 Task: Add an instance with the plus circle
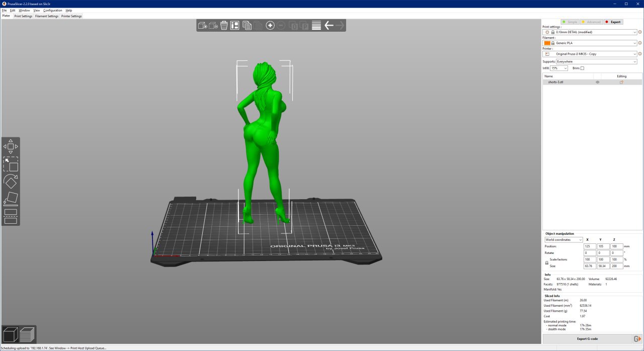tap(270, 25)
